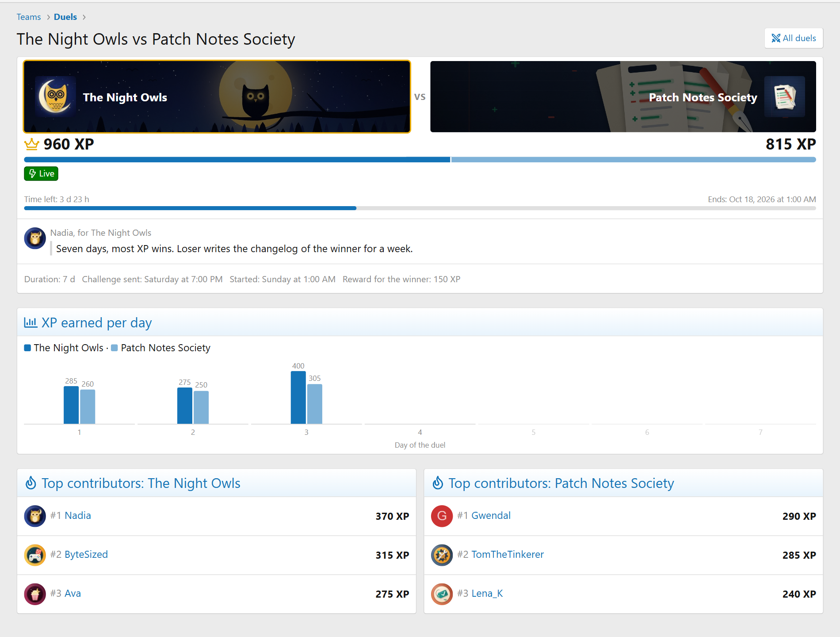Click the Patch Notes Society logo icon
Image resolution: width=840 pixels, height=637 pixels.
(785, 96)
